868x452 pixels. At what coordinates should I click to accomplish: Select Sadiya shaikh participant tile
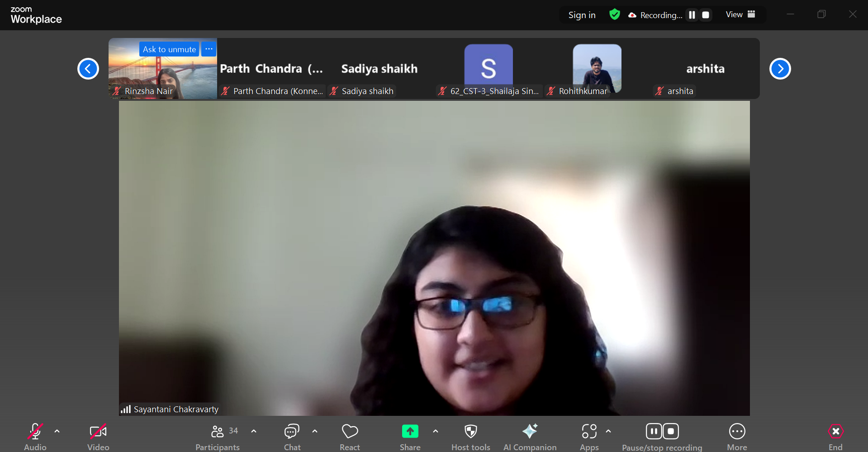[380, 69]
